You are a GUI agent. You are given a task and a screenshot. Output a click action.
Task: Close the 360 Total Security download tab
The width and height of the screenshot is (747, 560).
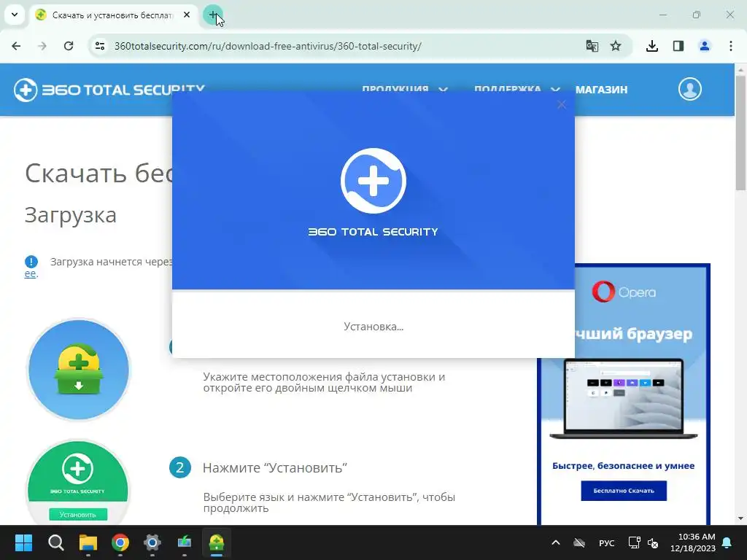[187, 15]
